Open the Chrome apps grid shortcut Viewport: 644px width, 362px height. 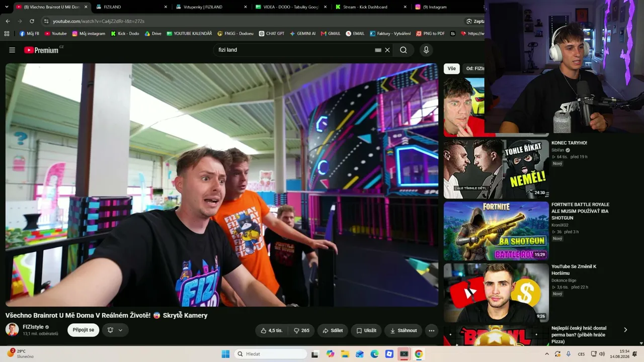(7, 34)
